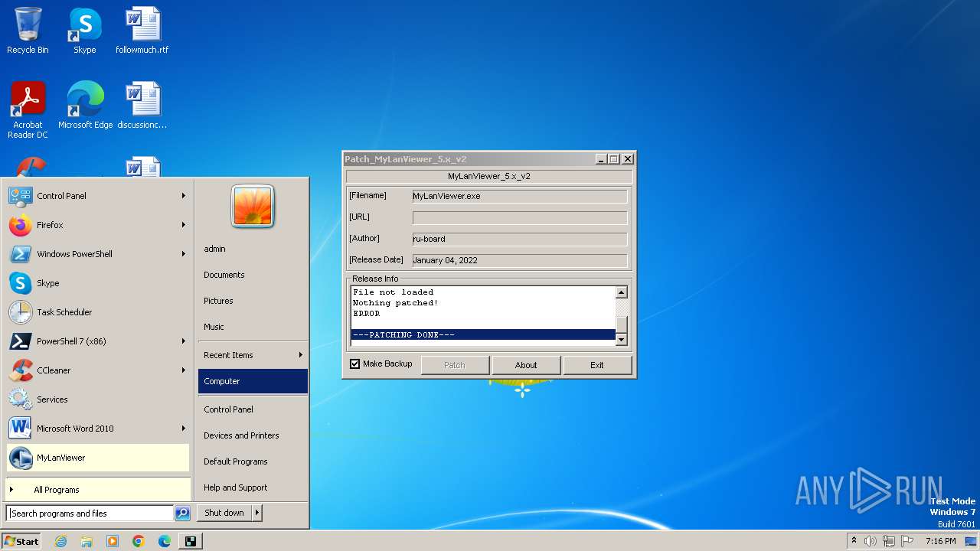Open Computer in Start menu
The height and width of the screenshot is (551, 980).
tap(253, 381)
